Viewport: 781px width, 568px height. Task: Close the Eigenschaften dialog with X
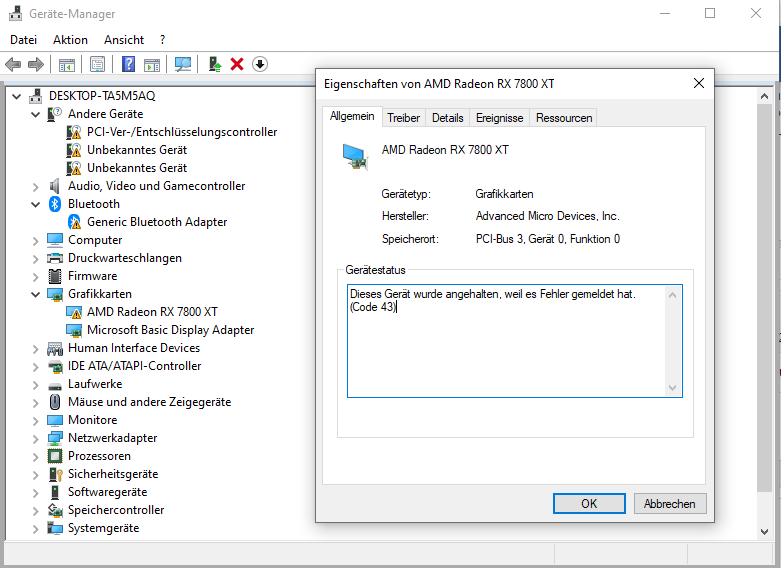point(699,83)
